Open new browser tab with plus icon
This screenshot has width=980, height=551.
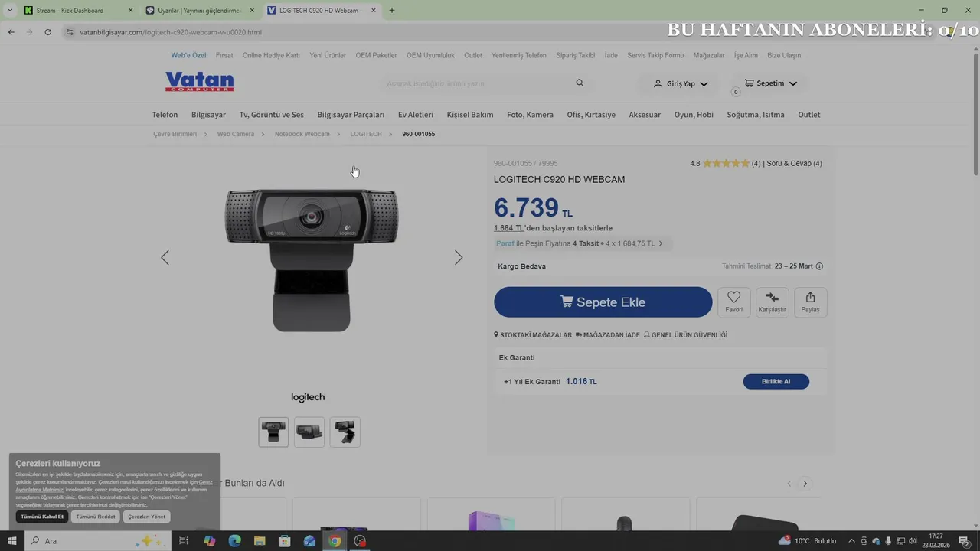coord(392,11)
